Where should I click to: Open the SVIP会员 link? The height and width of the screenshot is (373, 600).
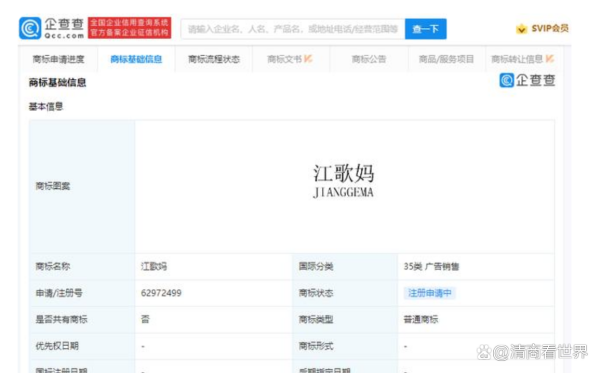550,29
